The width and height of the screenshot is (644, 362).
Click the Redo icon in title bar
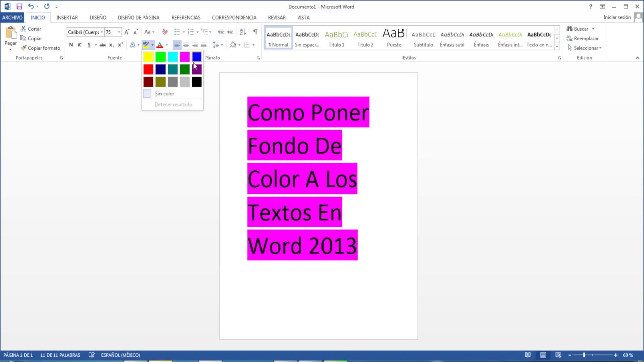pyautogui.click(x=47, y=7)
